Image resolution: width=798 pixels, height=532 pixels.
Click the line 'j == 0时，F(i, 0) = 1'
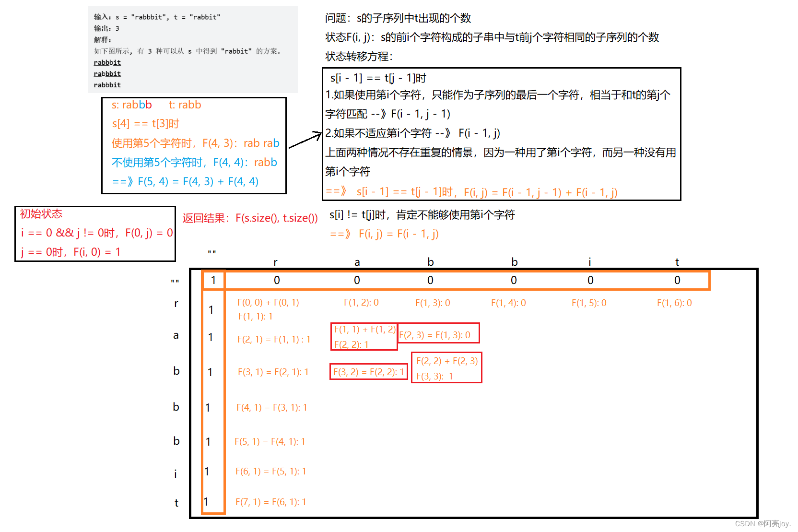pos(70,252)
